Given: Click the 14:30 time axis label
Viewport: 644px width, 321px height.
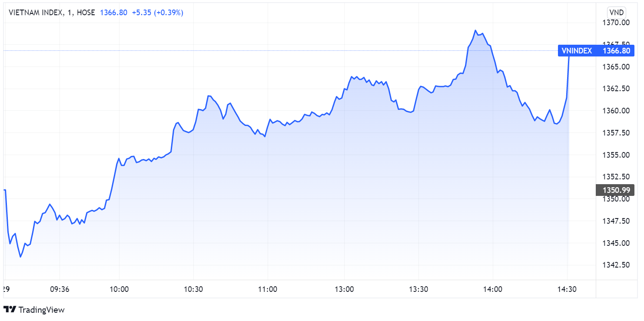Looking at the screenshot, I should point(567,289).
